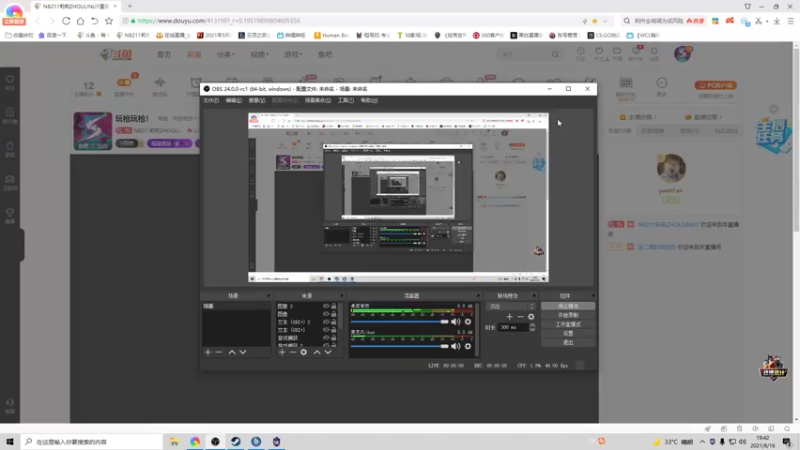The width and height of the screenshot is (800, 450).
Task: Open the Douyu user avatar
Action: tap(682, 54)
